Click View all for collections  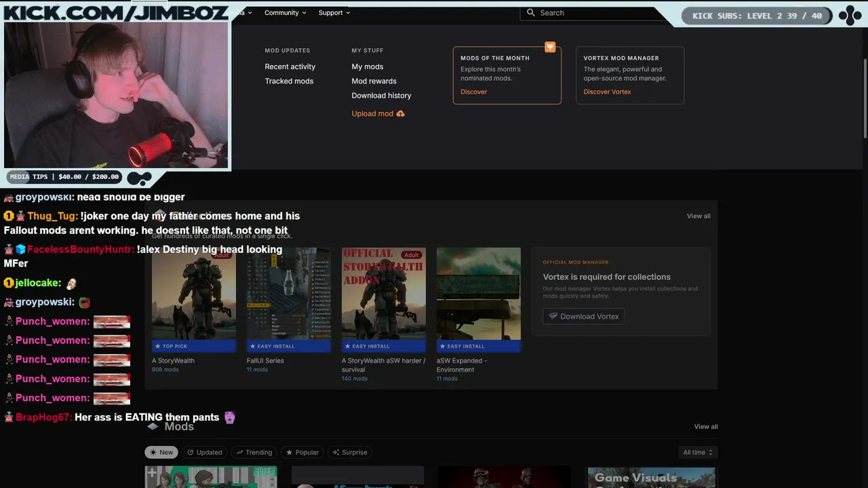(x=698, y=216)
